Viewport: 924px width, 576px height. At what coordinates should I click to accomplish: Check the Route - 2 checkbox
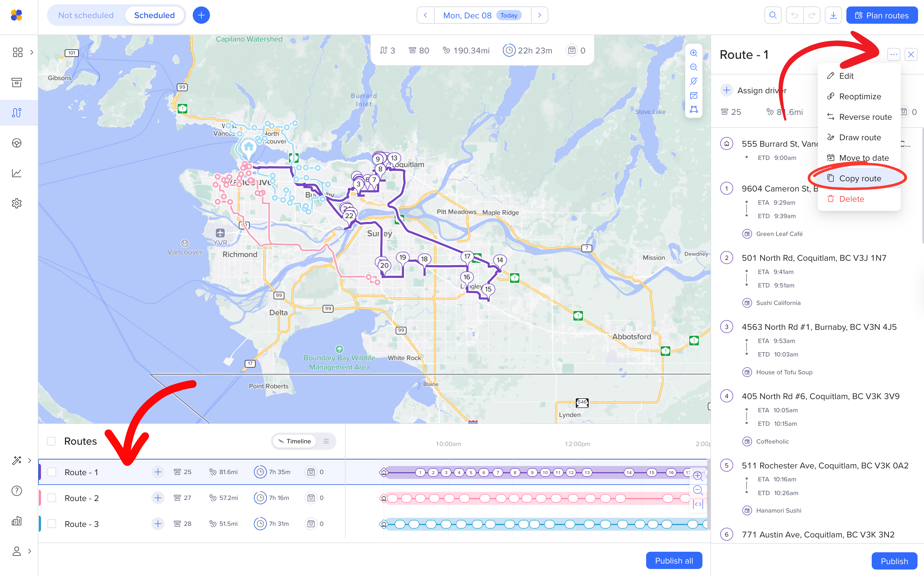52,498
